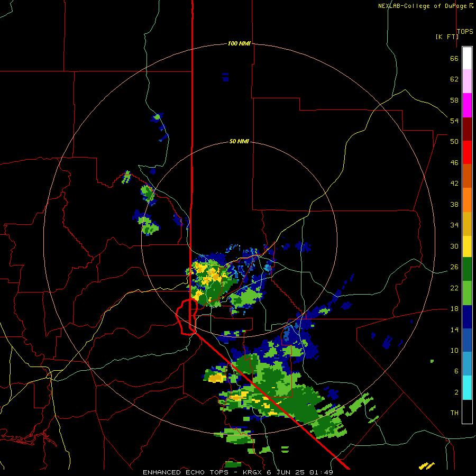Screen dimensions: 476x476
Task: Click the light green legend swatch
Action: (x=467, y=293)
